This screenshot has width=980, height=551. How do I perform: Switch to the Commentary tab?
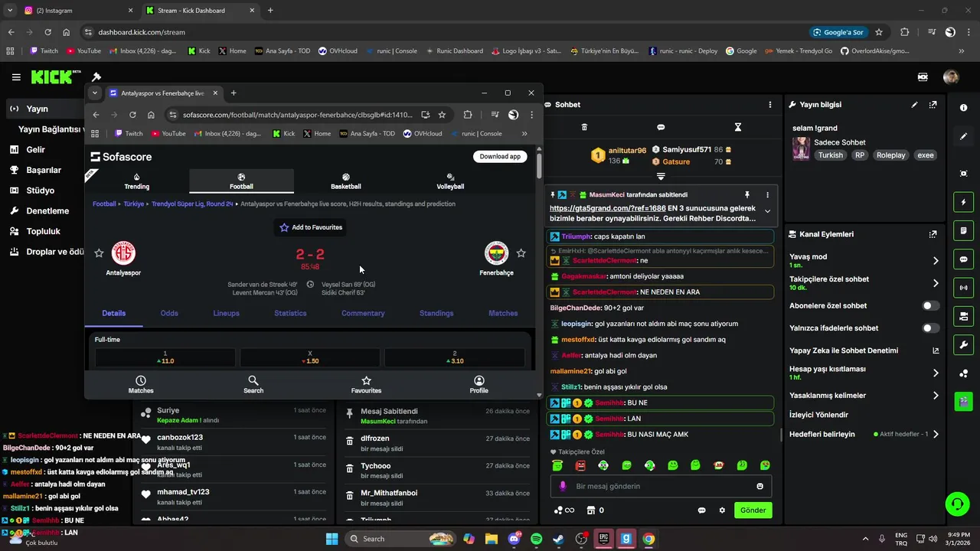tap(363, 313)
